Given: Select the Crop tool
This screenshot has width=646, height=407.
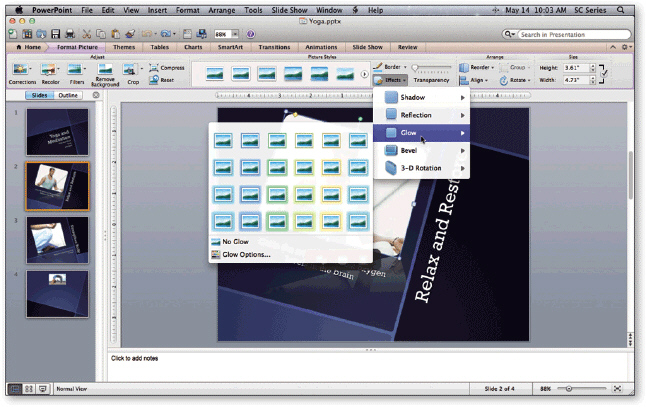Looking at the screenshot, I should click(132, 74).
